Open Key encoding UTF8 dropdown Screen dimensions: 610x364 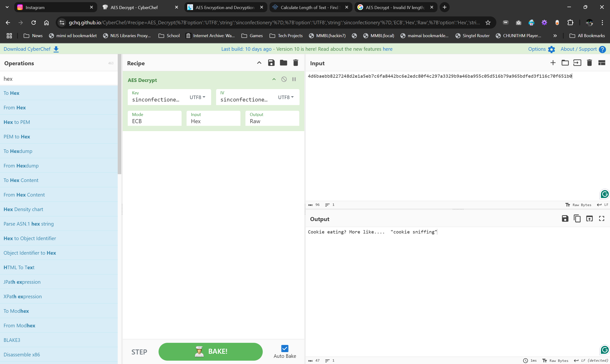(x=198, y=97)
